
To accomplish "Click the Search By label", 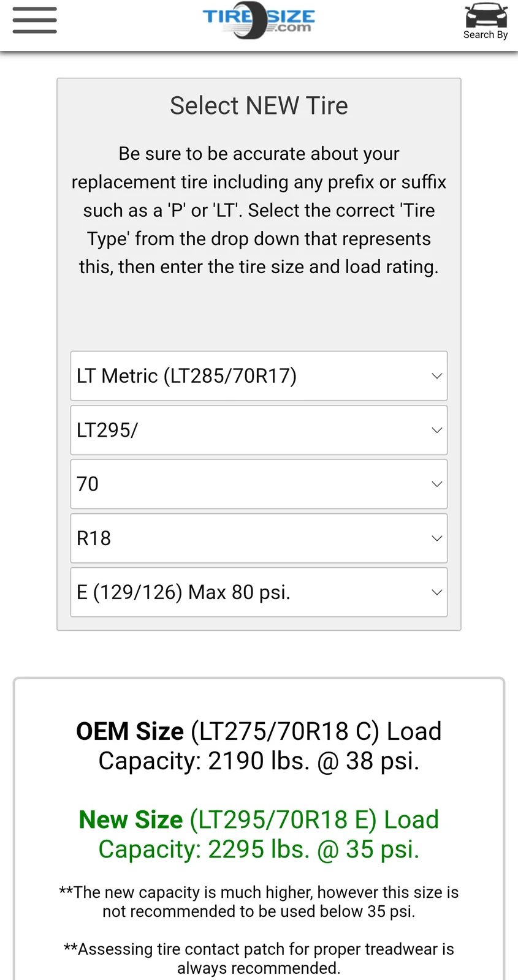I will pos(486,35).
